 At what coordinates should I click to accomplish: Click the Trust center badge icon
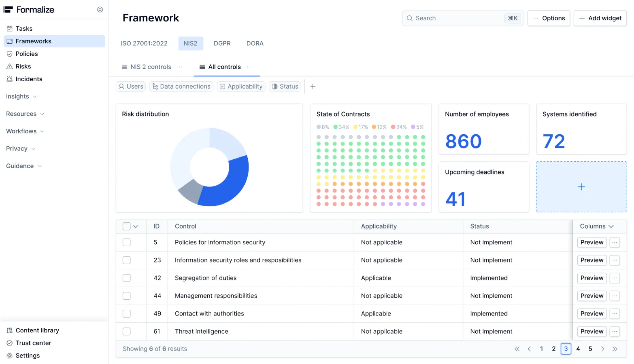tap(10, 343)
